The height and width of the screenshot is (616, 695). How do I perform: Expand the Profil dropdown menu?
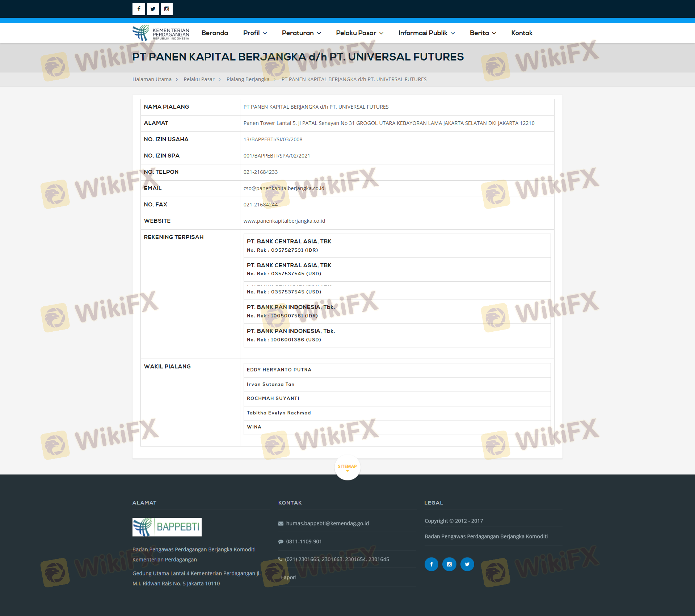[255, 33]
